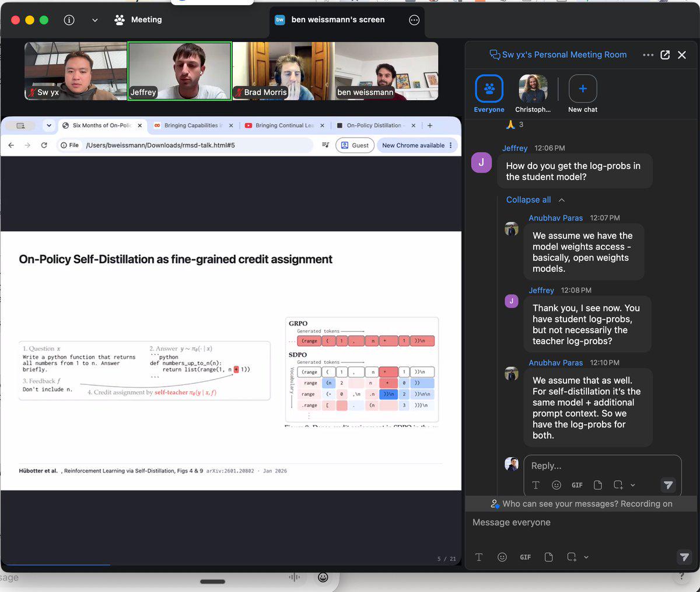Open text formatting in reply box
Screen dimensions: 700x592
point(535,485)
